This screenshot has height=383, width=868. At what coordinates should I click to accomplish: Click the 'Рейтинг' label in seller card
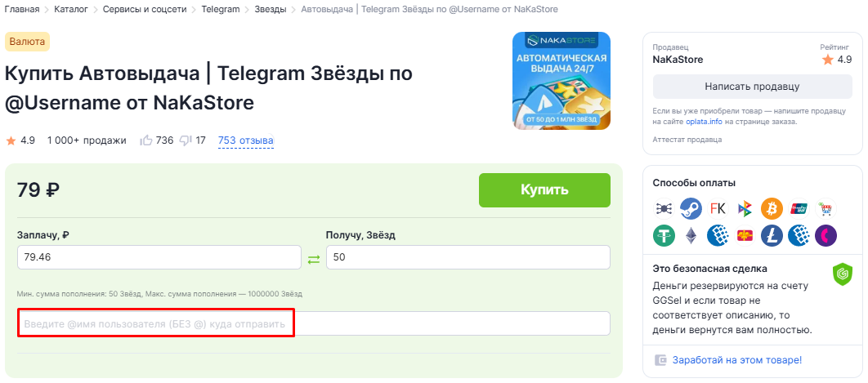tap(836, 47)
